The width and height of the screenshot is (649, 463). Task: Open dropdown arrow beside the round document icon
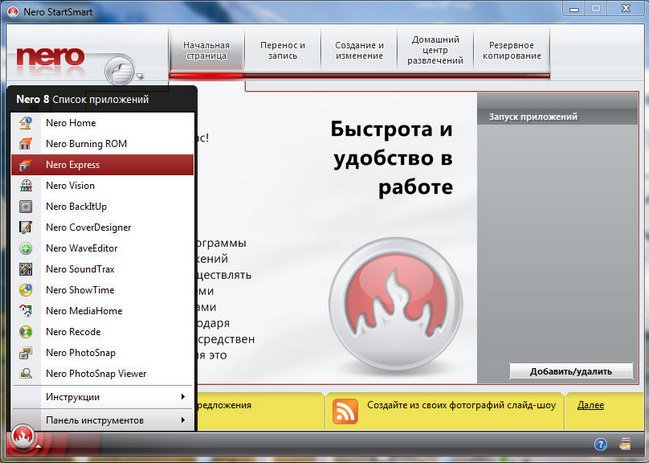click(140, 76)
